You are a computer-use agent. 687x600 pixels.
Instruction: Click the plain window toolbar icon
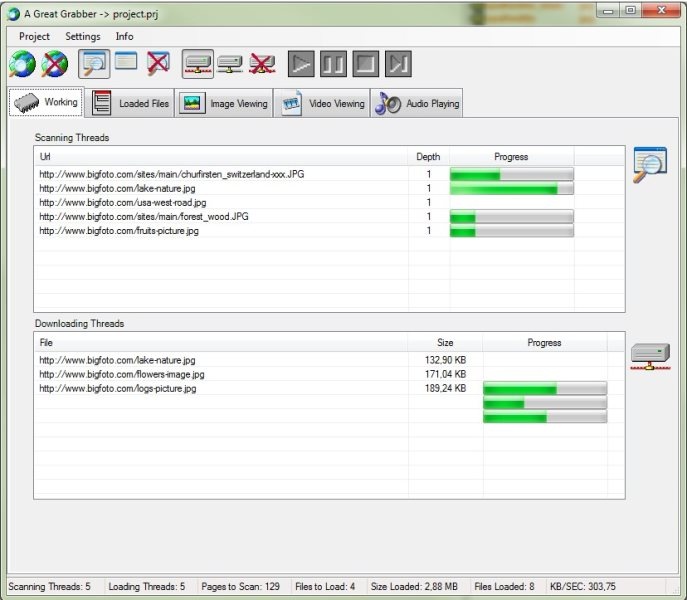126,61
